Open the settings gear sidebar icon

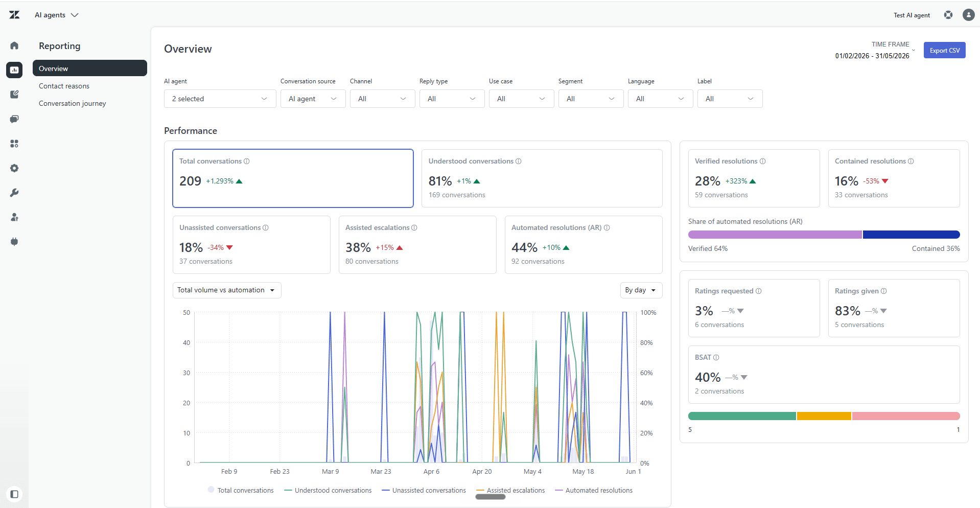(x=14, y=168)
